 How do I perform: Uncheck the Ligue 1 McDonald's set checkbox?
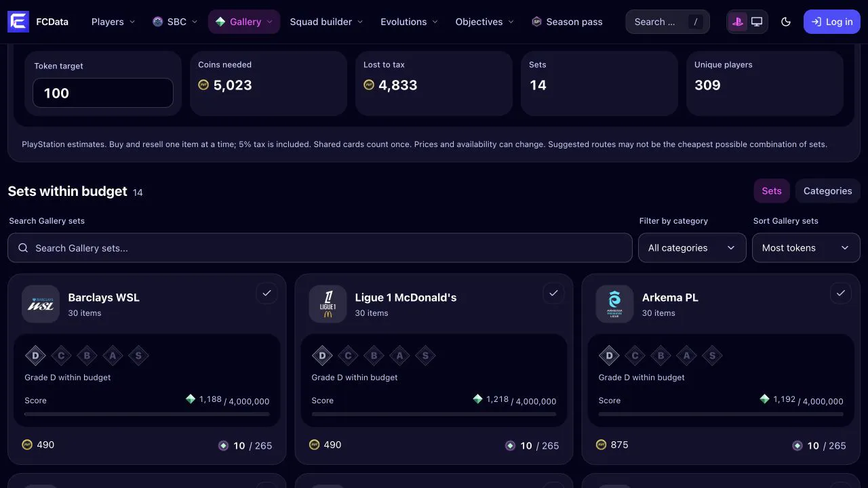[553, 293]
